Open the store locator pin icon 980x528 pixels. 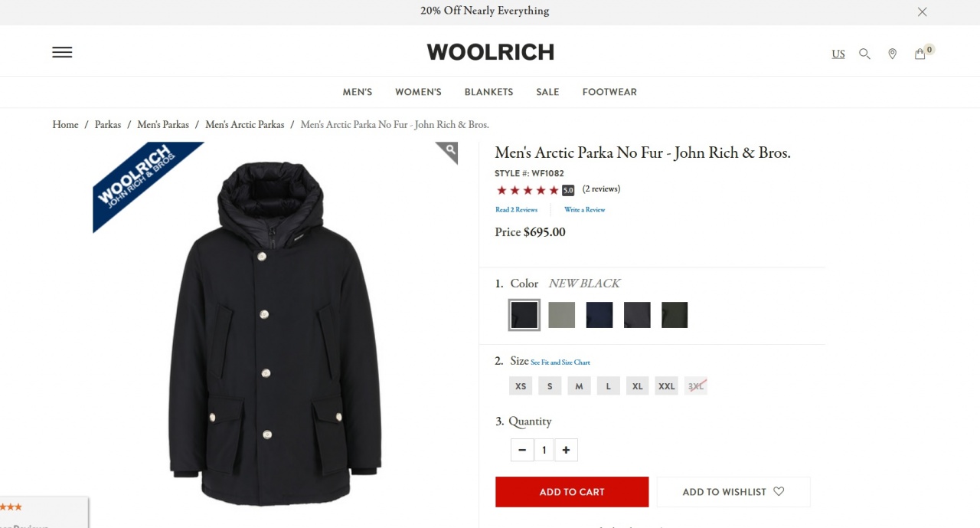pos(892,54)
